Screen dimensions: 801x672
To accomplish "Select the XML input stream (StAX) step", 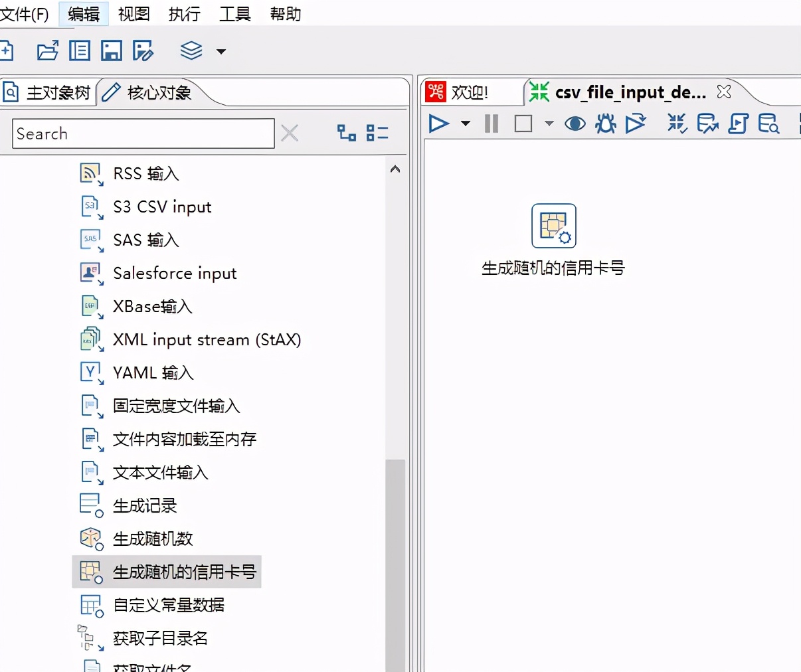I will pyautogui.click(x=207, y=339).
